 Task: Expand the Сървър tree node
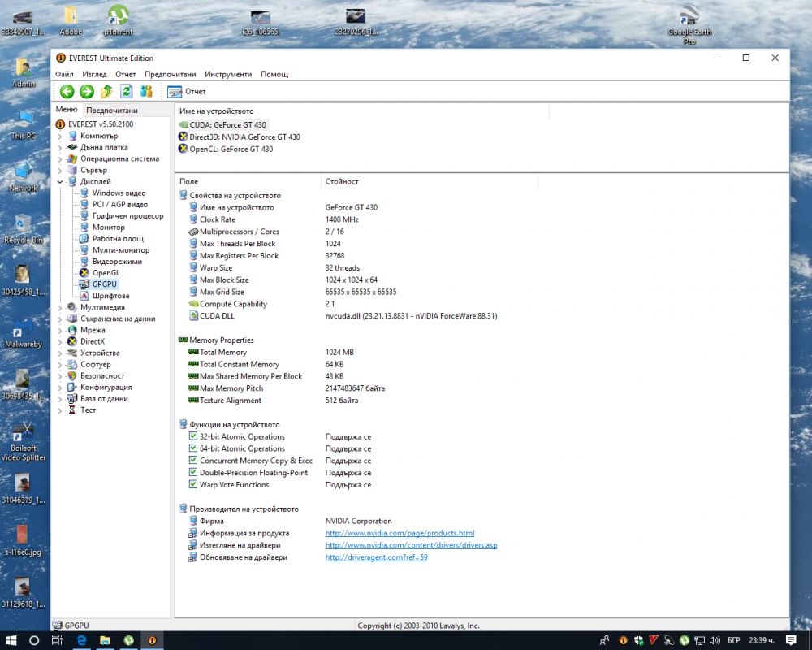tap(59, 171)
